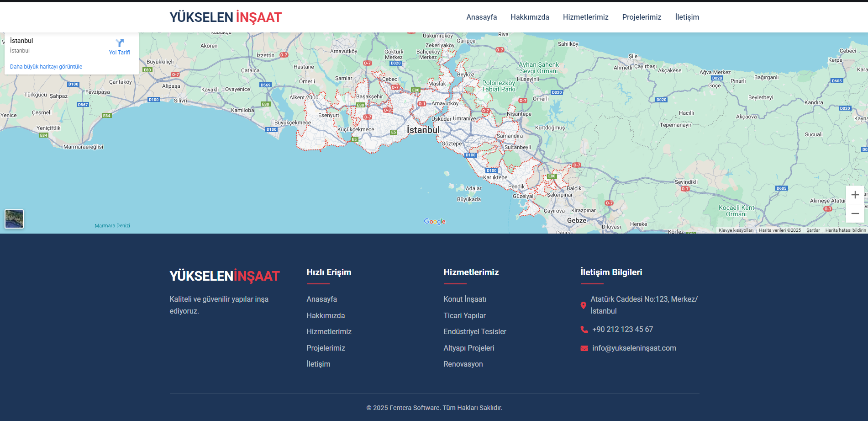Click the envelope icon beside email
The image size is (868, 421).
tap(584, 348)
